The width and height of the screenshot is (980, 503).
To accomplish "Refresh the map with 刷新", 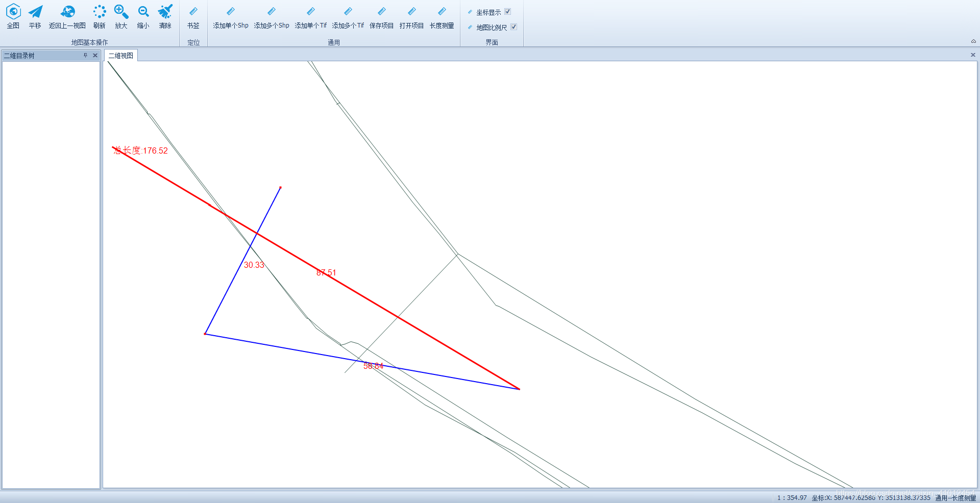I will [100, 16].
